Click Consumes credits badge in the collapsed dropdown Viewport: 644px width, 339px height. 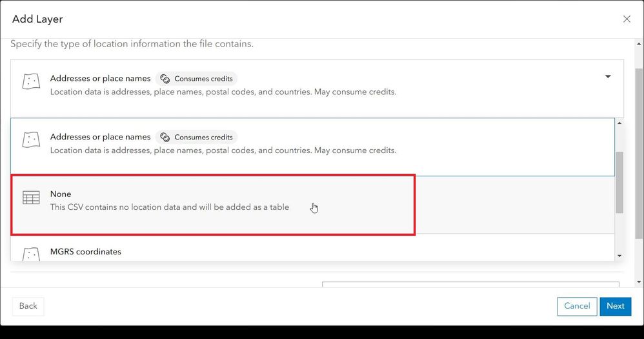point(196,79)
